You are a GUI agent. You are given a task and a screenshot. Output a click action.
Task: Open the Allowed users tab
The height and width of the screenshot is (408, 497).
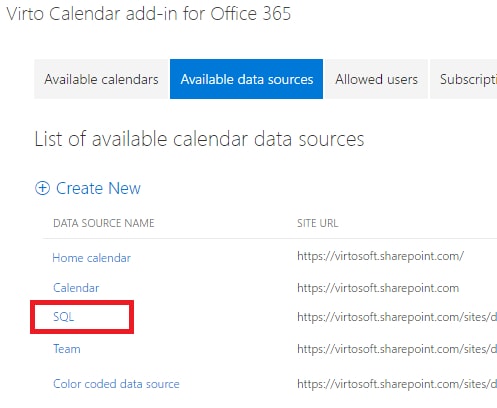coord(376,79)
